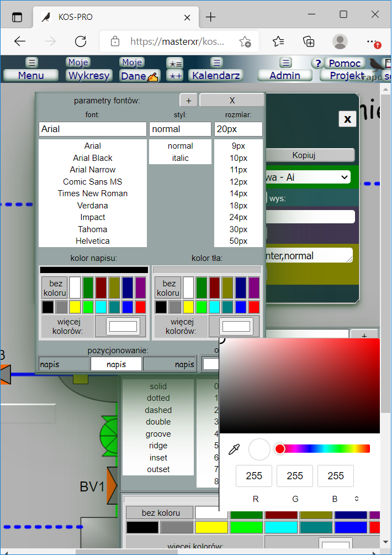
Task: Click the add to favorites star icon
Action: click(245, 41)
